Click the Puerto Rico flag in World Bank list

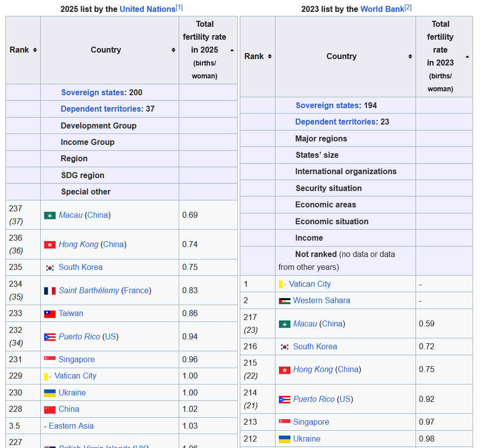click(x=284, y=399)
